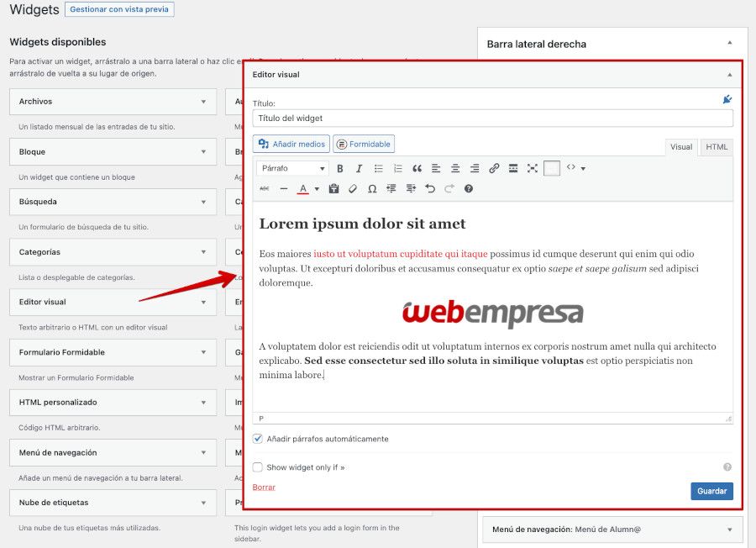Click the editor resize handle at bottom corner
The height and width of the screenshot is (548, 756).
click(x=729, y=419)
